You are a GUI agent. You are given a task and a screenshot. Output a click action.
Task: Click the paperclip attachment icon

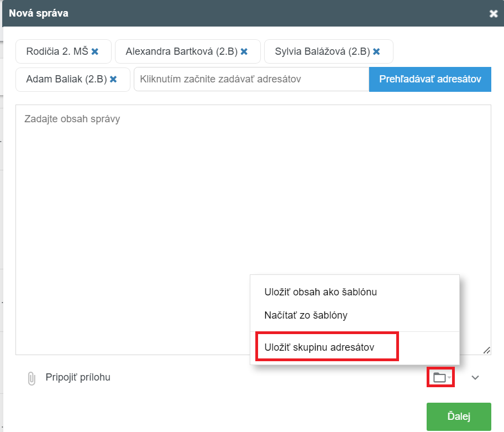pos(31,378)
